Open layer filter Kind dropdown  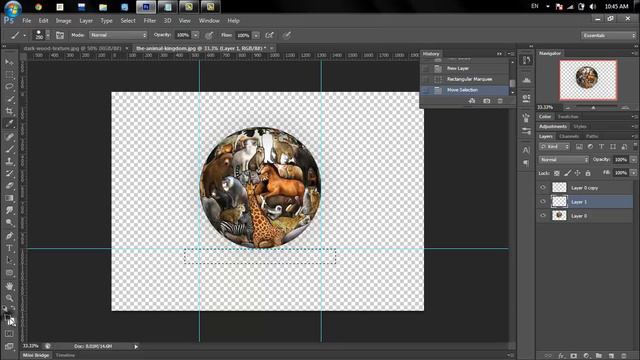point(554,147)
